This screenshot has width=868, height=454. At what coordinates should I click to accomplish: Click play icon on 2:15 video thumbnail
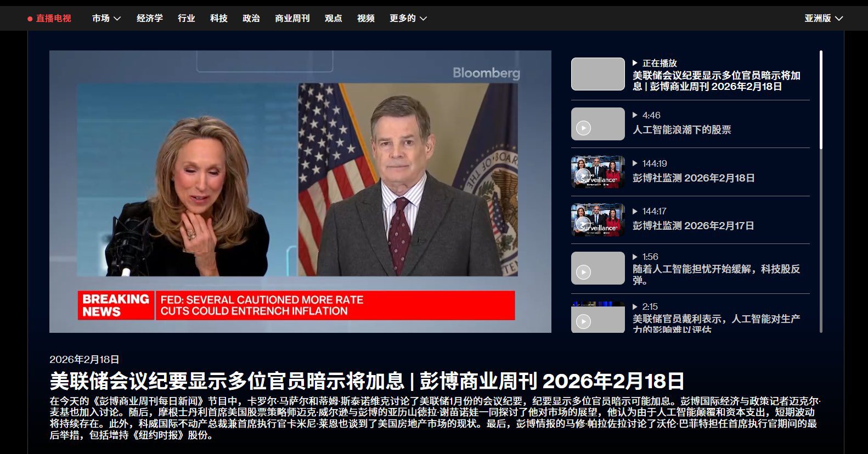[583, 321]
